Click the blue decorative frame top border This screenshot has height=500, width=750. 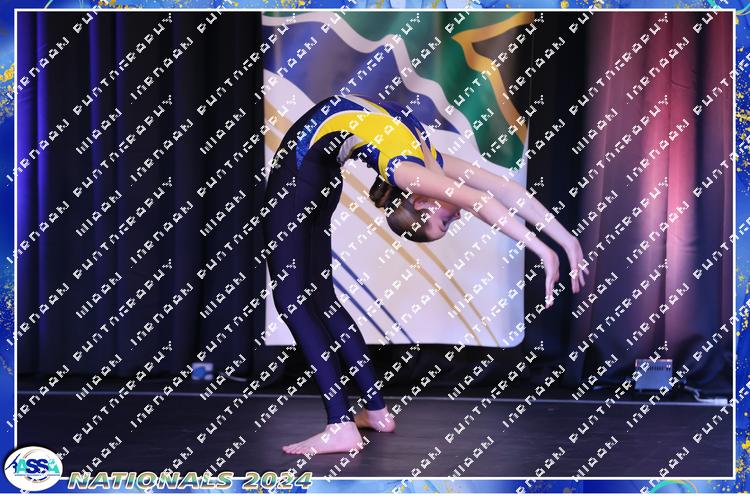(x=375, y=6)
